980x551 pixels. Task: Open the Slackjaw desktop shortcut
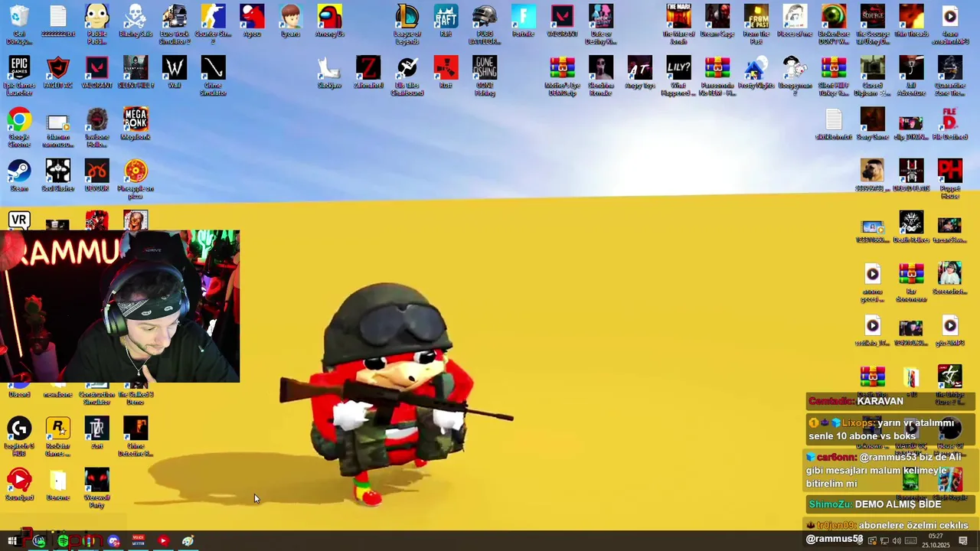coord(329,73)
